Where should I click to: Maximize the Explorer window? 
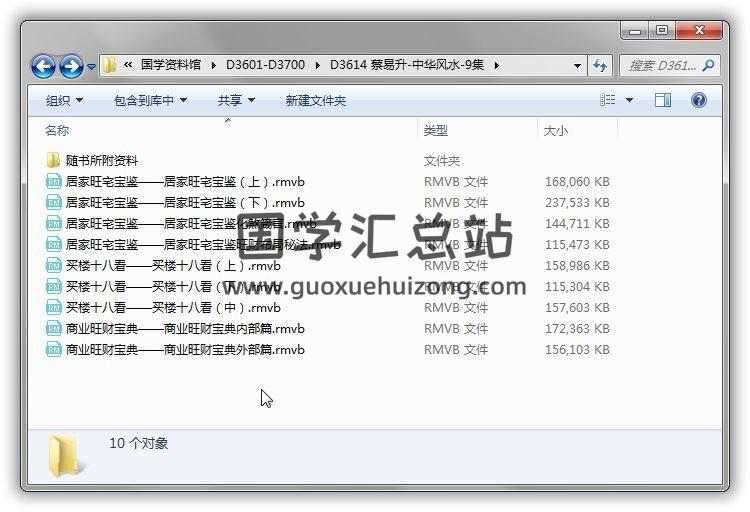pyautogui.click(x=662, y=31)
